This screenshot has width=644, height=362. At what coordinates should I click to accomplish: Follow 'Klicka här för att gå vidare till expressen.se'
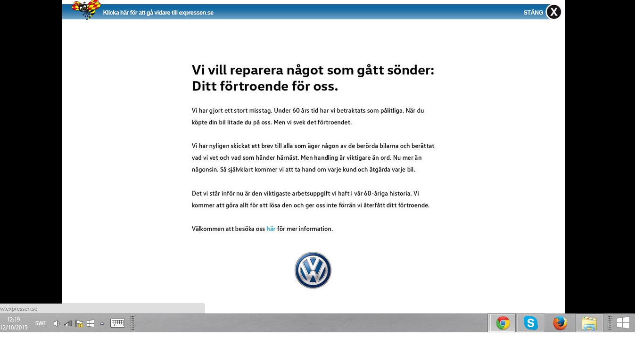(158, 13)
